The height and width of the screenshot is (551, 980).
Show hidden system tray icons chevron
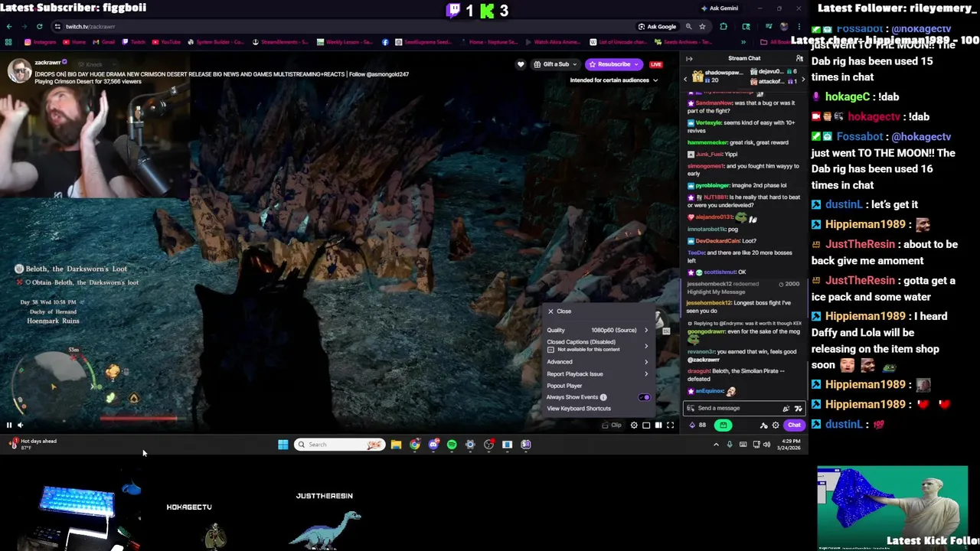(x=716, y=445)
